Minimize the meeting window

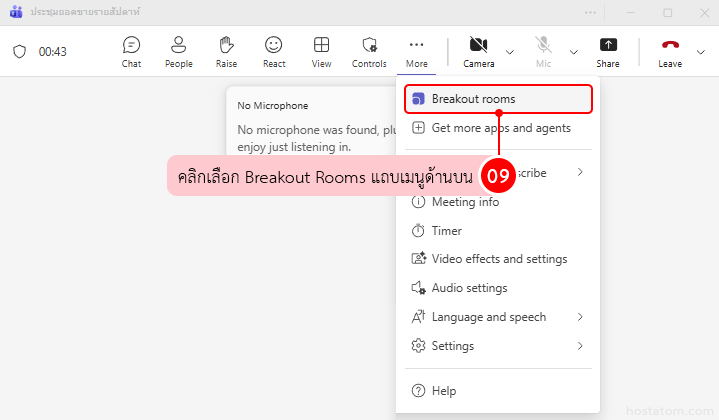pos(631,12)
